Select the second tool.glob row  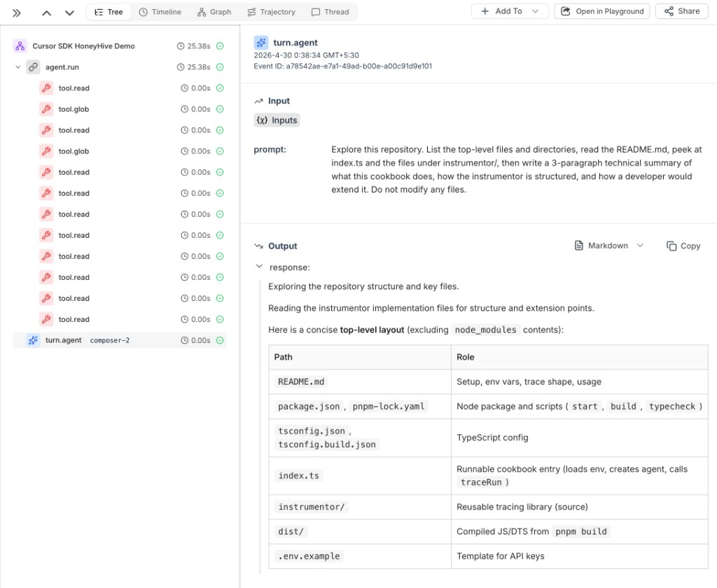point(120,151)
